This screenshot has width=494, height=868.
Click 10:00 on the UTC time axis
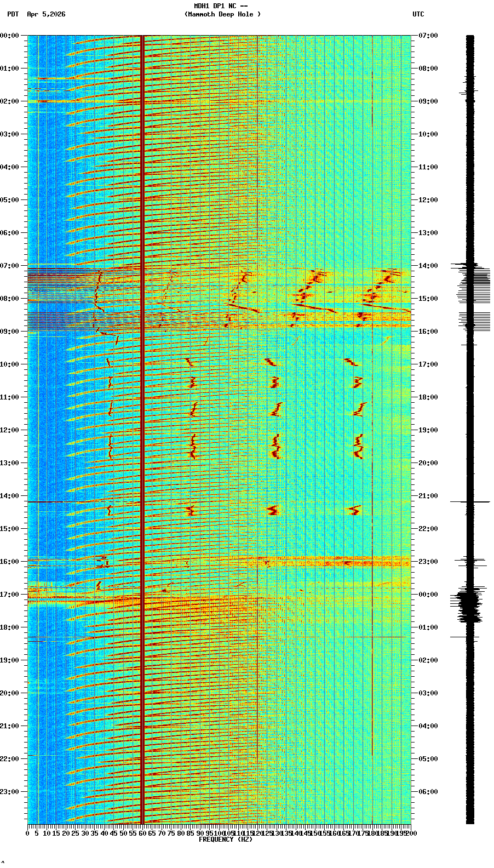pyautogui.click(x=428, y=134)
